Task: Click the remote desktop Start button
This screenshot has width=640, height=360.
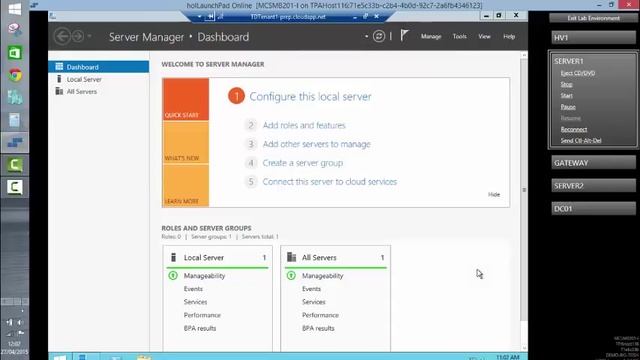Action: (x=60, y=357)
